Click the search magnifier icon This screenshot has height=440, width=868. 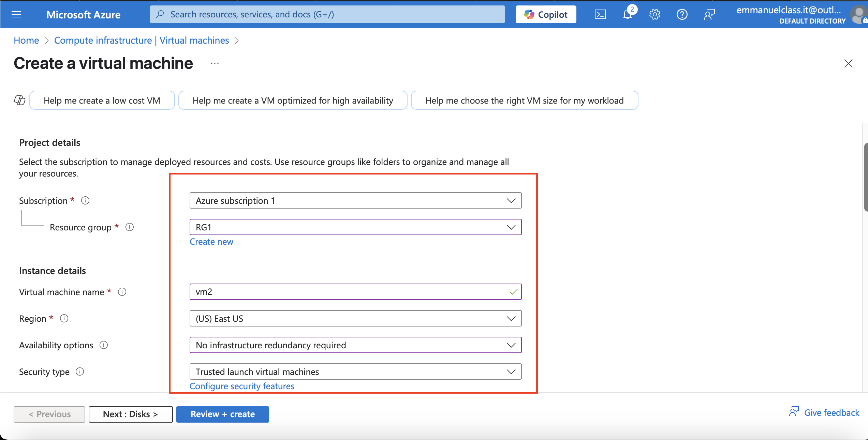tap(160, 14)
